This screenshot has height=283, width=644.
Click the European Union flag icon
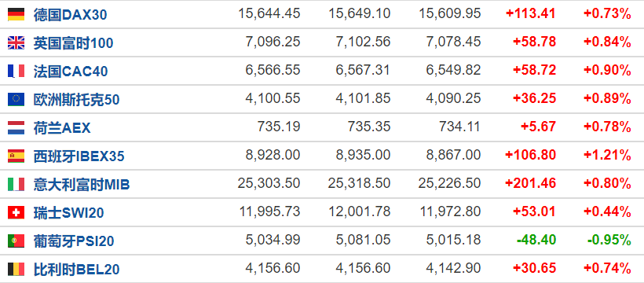[16, 100]
